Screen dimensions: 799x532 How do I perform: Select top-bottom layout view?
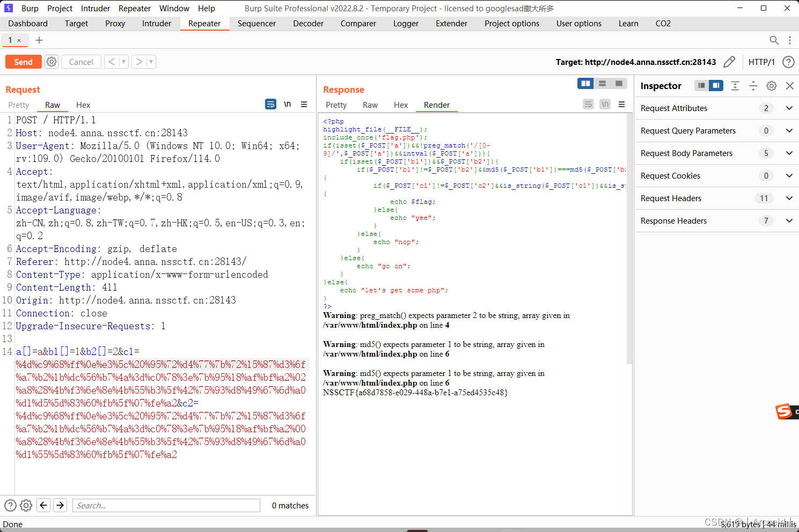point(602,83)
